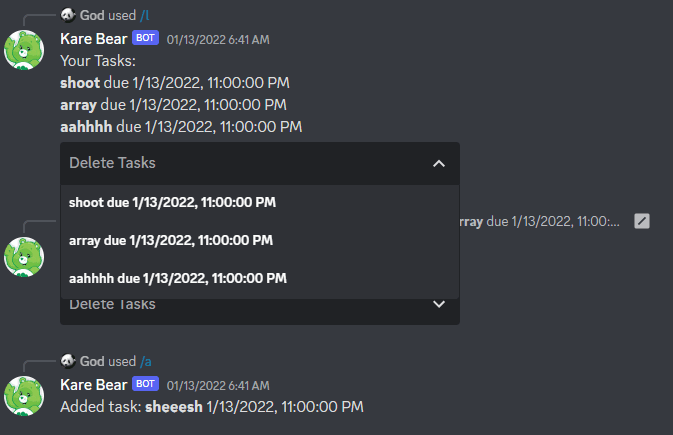673x435 pixels.
Task: Click the edited pencil icon by the truncated reply
Action: pos(642,221)
